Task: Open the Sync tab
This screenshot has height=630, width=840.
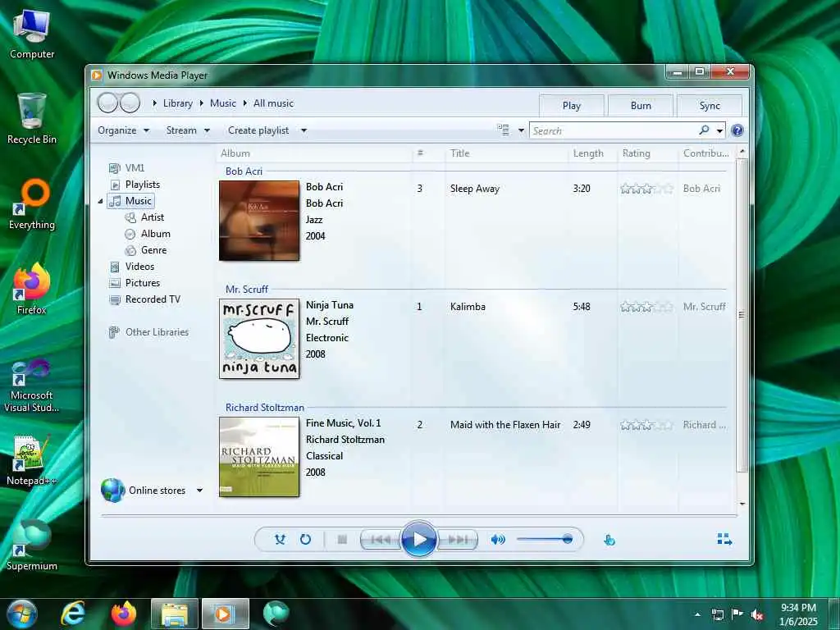Action: coord(710,106)
